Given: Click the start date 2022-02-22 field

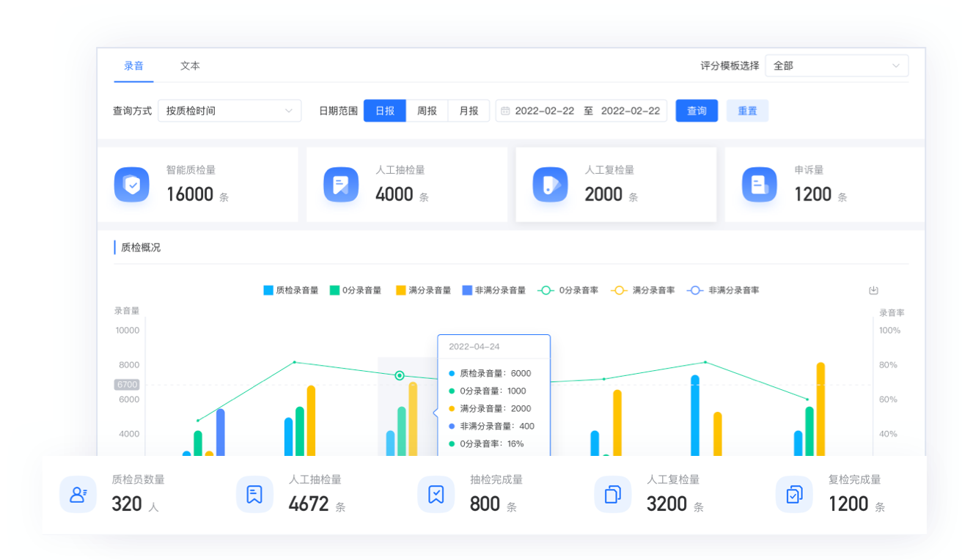Looking at the screenshot, I should tap(545, 111).
